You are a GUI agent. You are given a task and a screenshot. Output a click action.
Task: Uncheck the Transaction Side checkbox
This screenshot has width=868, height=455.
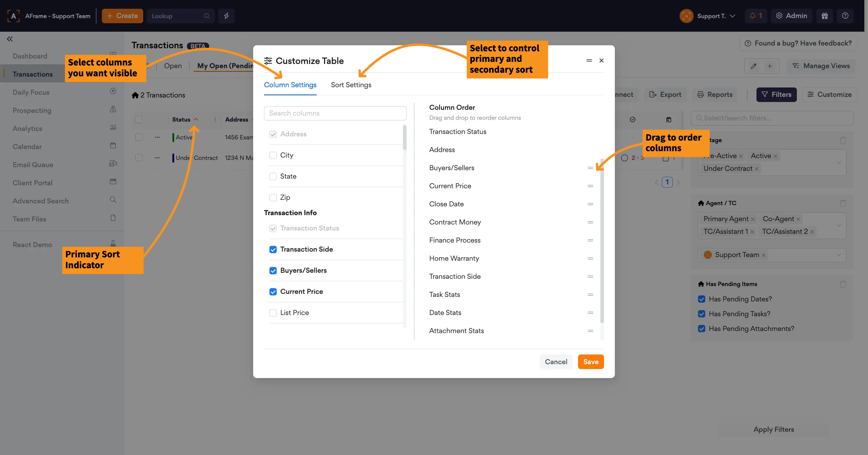coord(272,249)
